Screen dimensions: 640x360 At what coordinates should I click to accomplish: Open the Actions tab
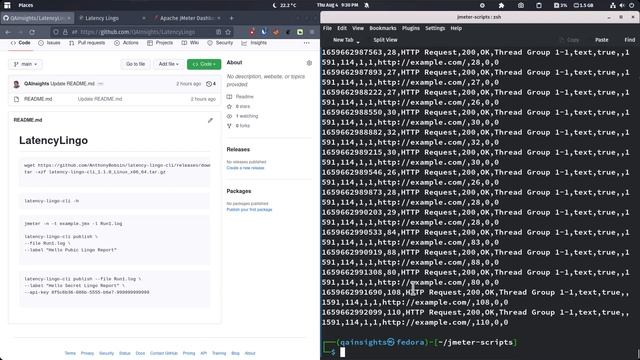pyautogui.click(x=127, y=43)
